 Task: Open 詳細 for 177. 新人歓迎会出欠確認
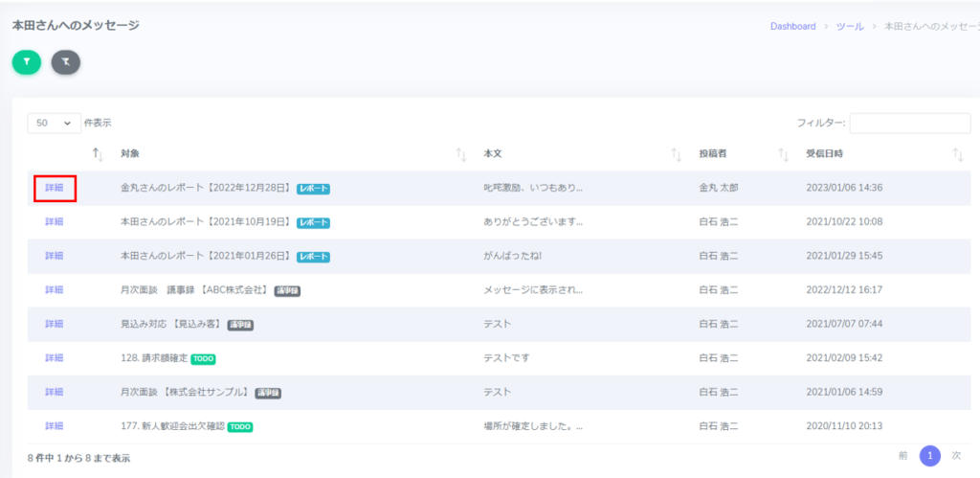tap(55, 425)
